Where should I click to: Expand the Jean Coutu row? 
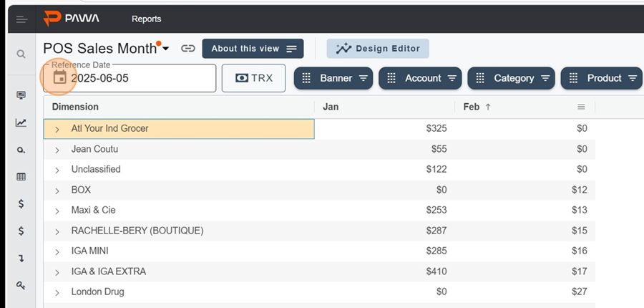click(57, 150)
